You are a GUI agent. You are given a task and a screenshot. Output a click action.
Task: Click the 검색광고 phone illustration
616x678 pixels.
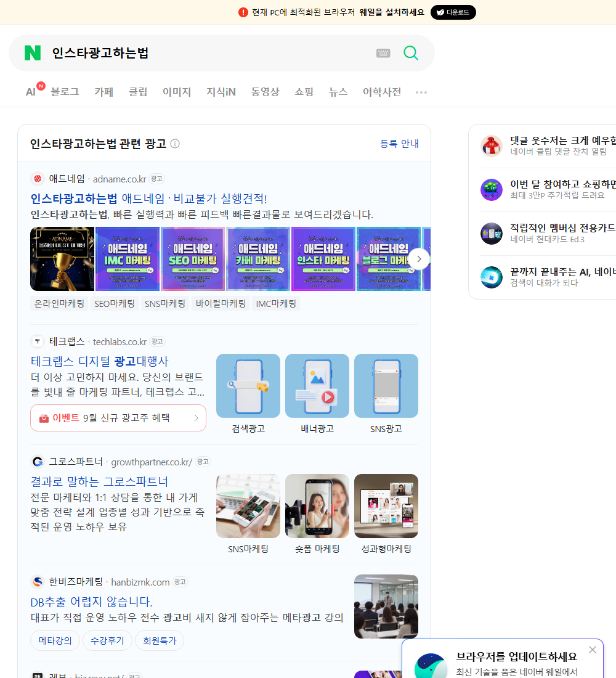click(248, 386)
